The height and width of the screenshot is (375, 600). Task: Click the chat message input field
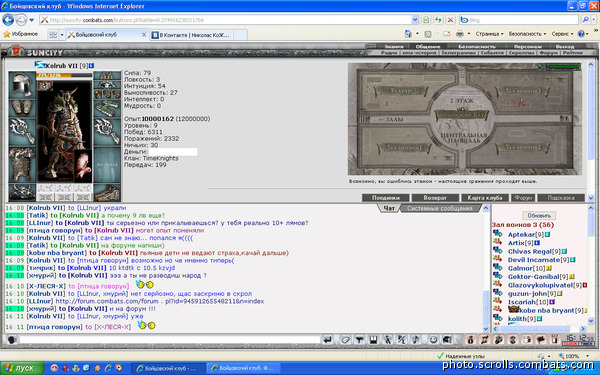point(170,339)
